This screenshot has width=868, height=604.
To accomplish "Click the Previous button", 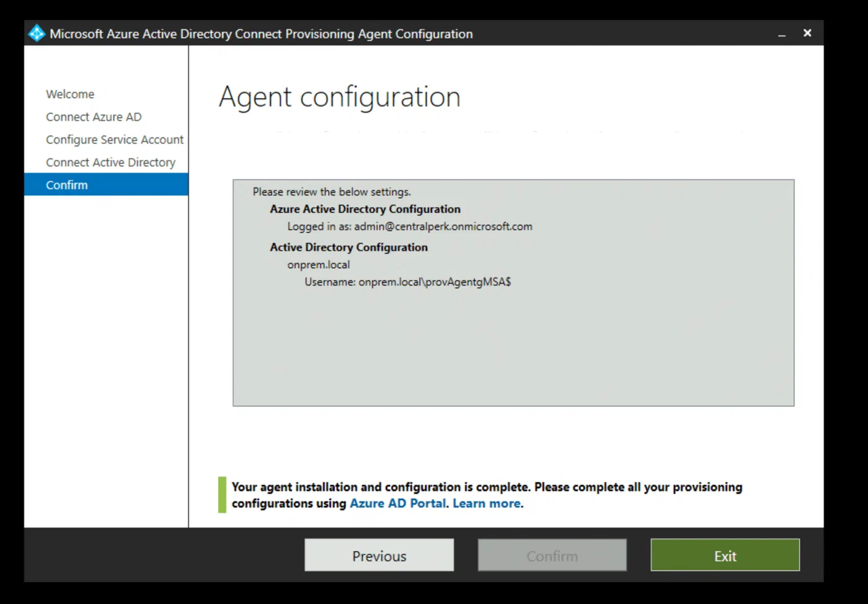I will (379, 555).
